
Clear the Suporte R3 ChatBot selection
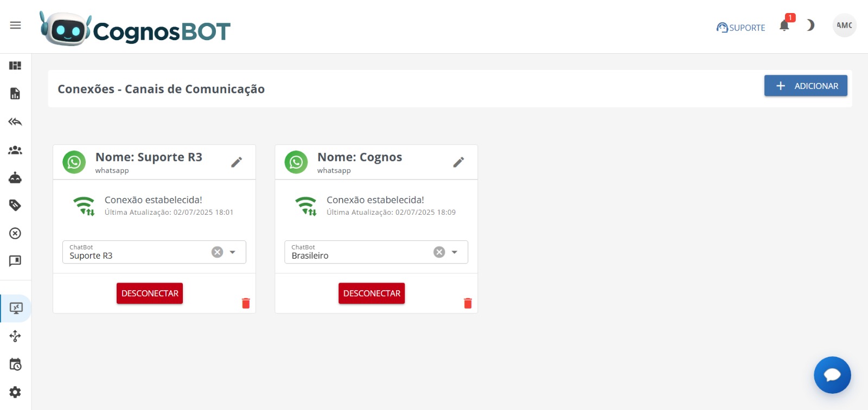coord(217,252)
